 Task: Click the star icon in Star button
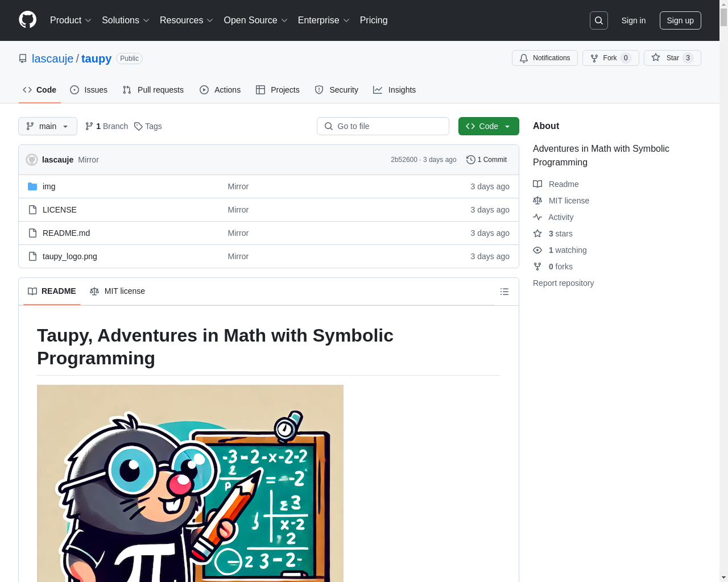656,58
